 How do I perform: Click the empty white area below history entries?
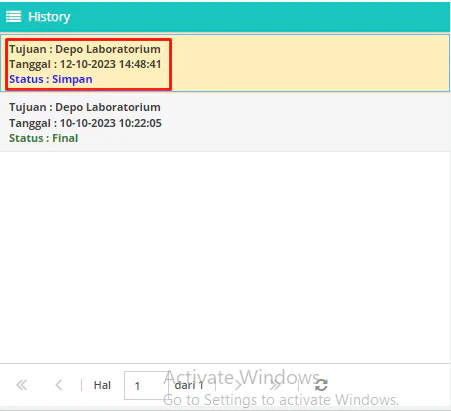(x=225, y=257)
